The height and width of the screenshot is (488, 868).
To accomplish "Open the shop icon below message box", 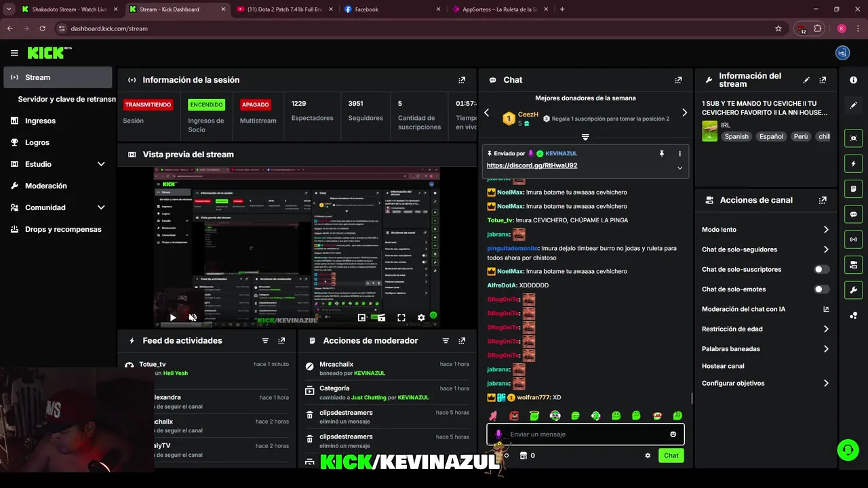I will pyautogui.click(x=523, y=455).
